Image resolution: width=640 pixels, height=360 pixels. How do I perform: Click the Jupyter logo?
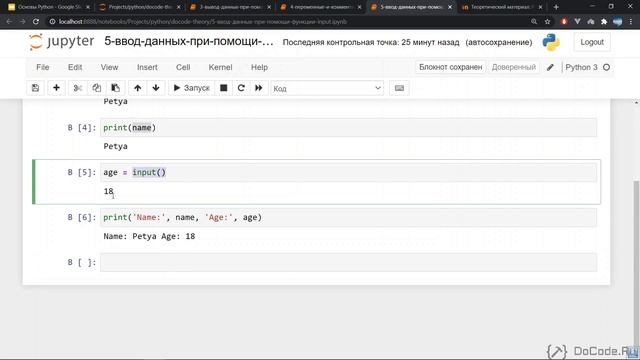(62, 42)
